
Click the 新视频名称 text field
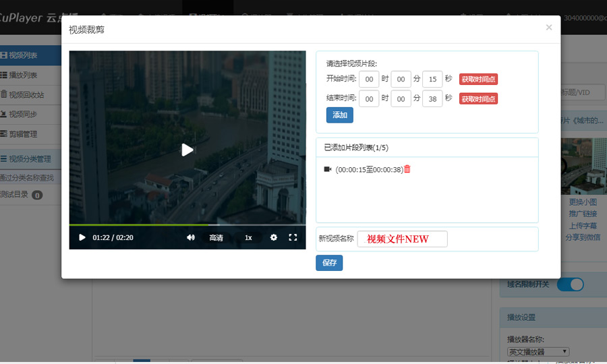coord(402,239)
